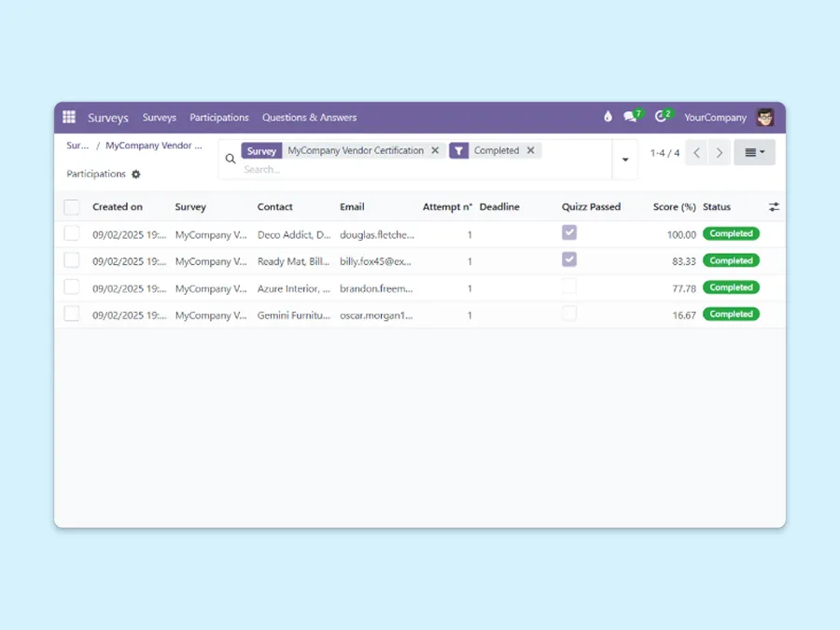Tick the Gemini Furniture row checkbox
Viewport: 840px width, 630px height.
tap(72, 315)
